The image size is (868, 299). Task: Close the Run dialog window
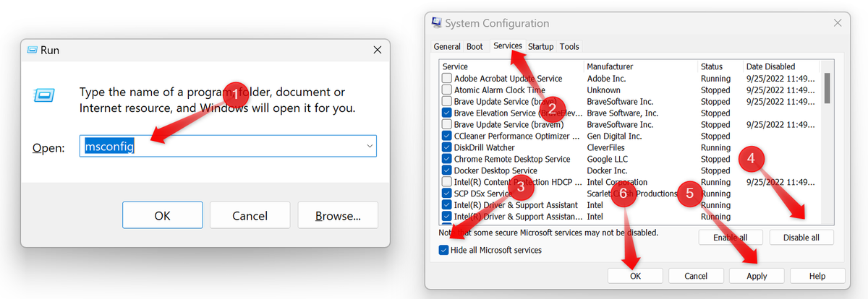377,51
